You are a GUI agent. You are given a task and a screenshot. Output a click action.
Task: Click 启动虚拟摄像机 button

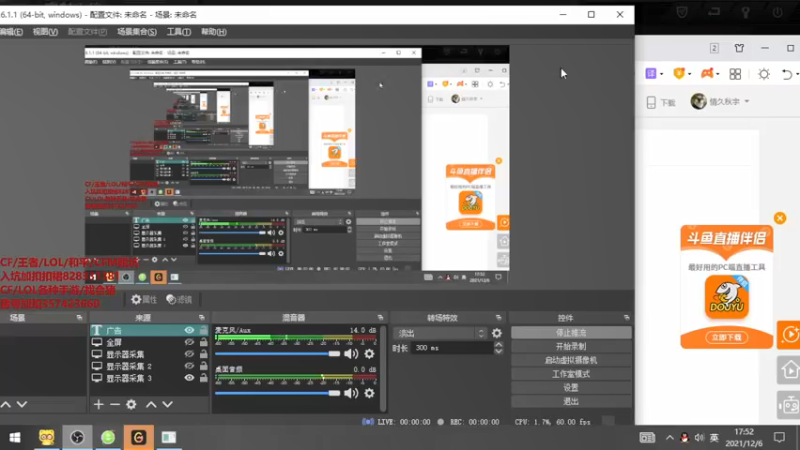[571, 360]
